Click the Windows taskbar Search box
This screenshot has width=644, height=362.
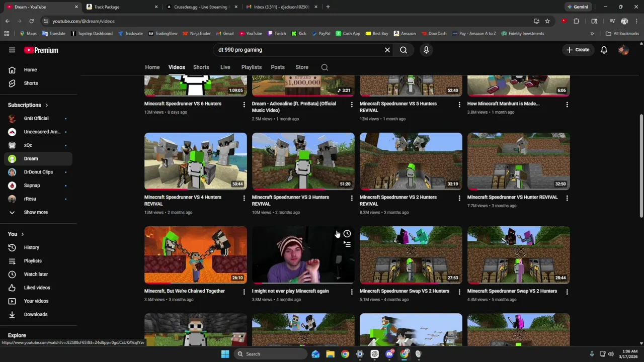tap(271, 354)
